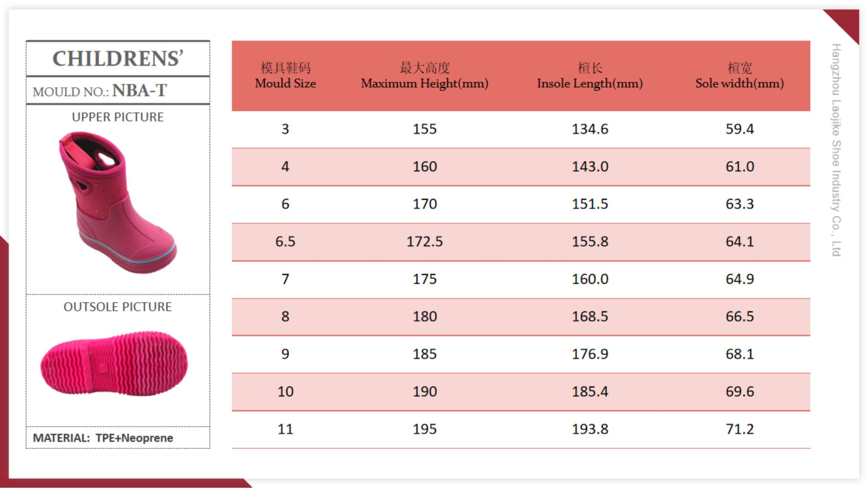
Task: Select maximum height value 185
Action: pos(425,354)
